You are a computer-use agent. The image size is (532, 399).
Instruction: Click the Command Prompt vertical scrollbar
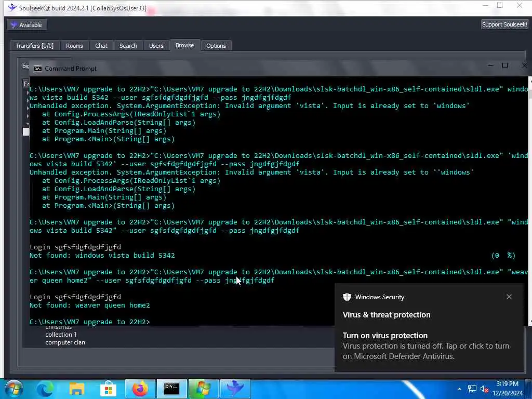point(530,201)
